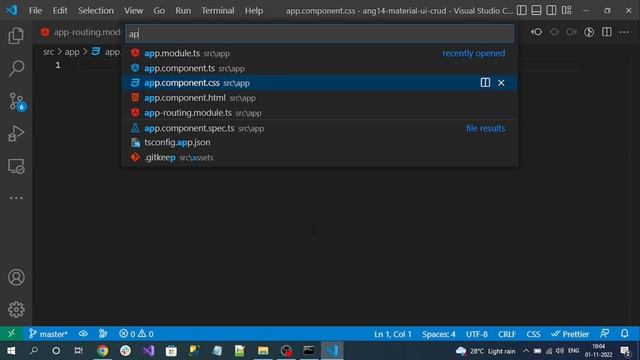Open feedback icon in status bar
This screenshot has height=360, width=640.
[604, 333]
